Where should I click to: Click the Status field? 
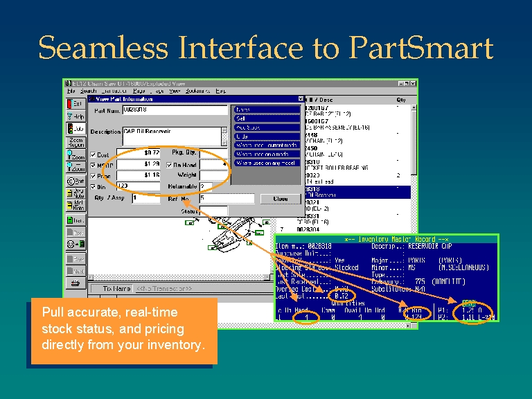tap(213, 211)
